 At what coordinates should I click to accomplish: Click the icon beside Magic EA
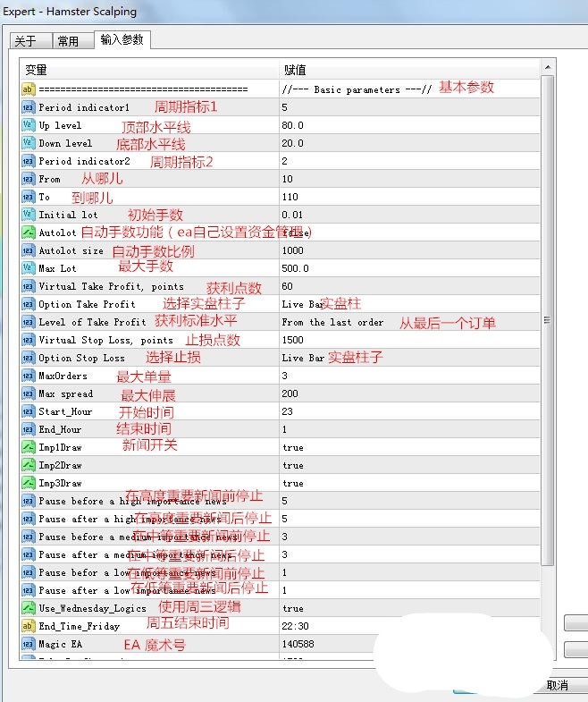[x=28, y=644]
